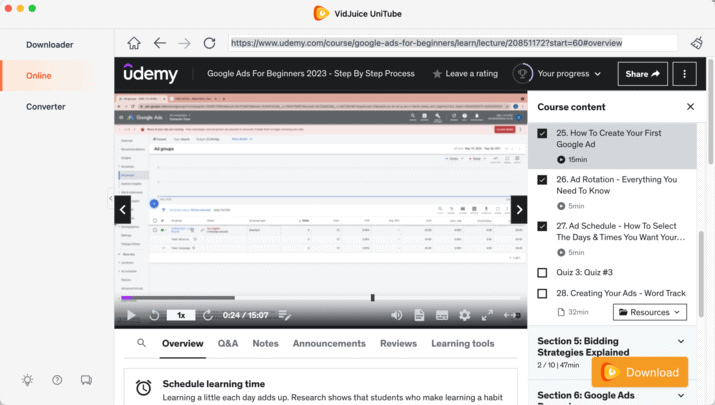The height and width of the screenshot is (405, 715).
Task: Click Leave a rating link
Action: pos(471,74)
